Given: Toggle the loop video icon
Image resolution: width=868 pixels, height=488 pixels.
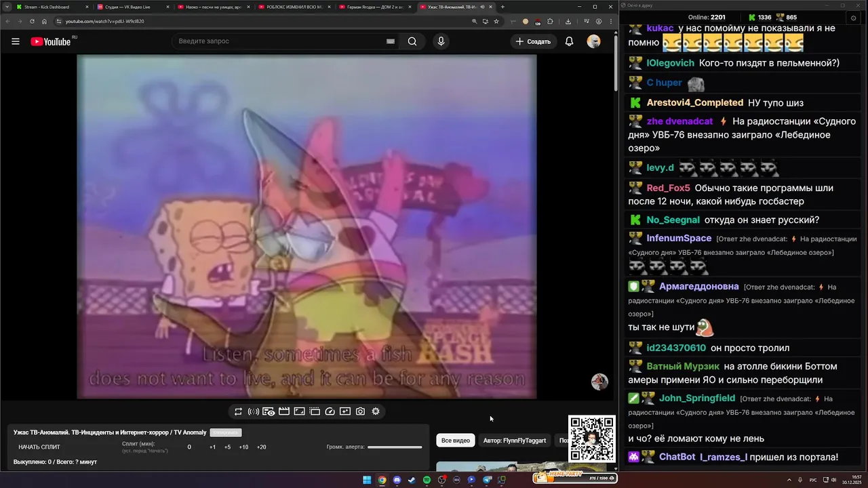Looking at the screenshot, I should pyautogui.click(x=238, y=411).
